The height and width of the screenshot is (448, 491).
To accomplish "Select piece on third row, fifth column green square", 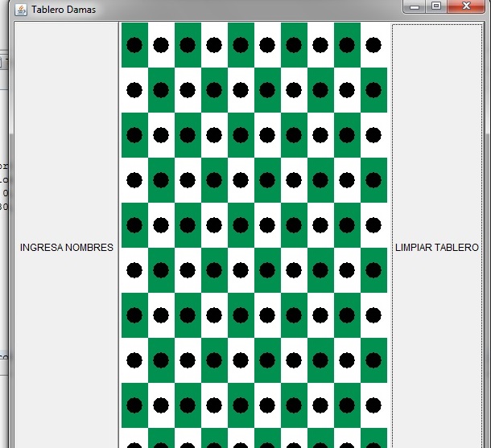I will click(241, 135).
